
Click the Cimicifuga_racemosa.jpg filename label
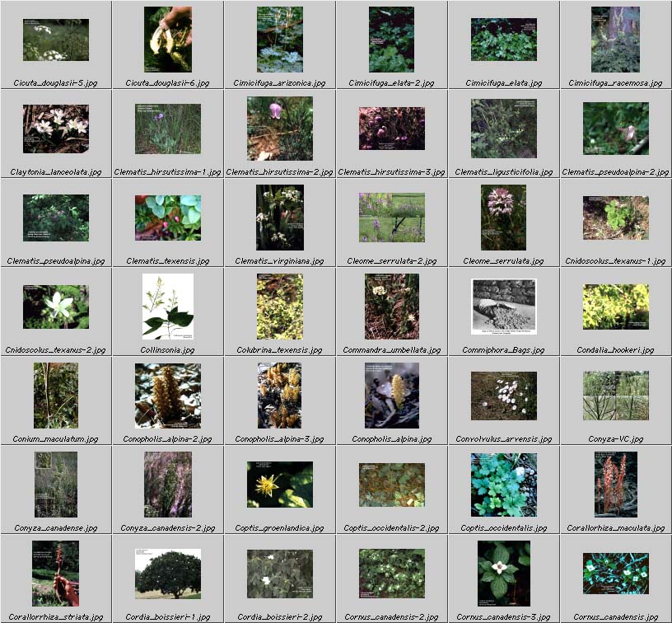pyautogui.click(x=615, y=83)
